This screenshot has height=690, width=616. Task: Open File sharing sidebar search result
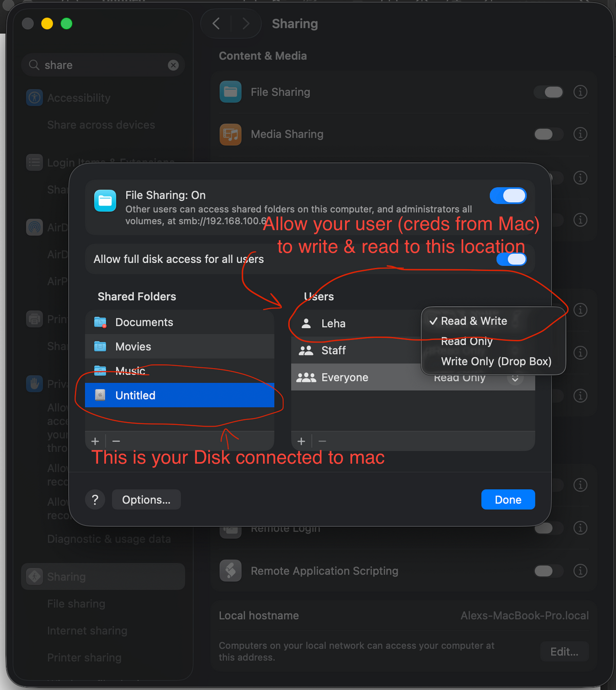(76, 604)
